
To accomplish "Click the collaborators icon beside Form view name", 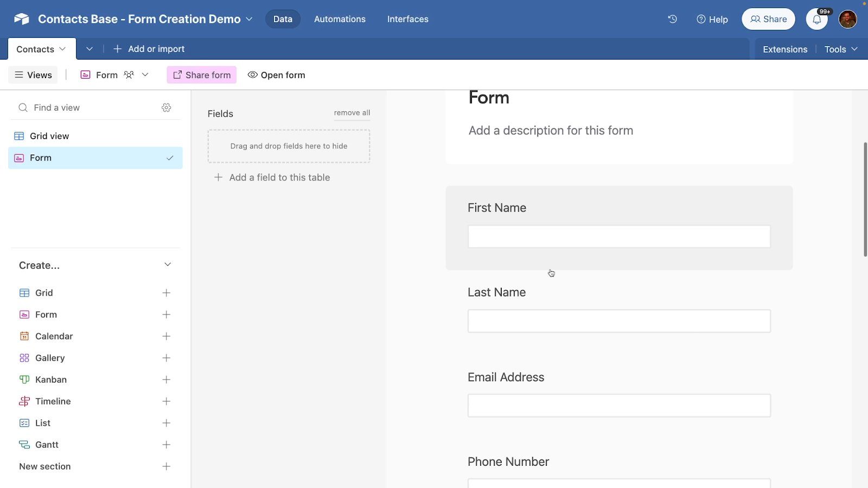I will (129, 75).
